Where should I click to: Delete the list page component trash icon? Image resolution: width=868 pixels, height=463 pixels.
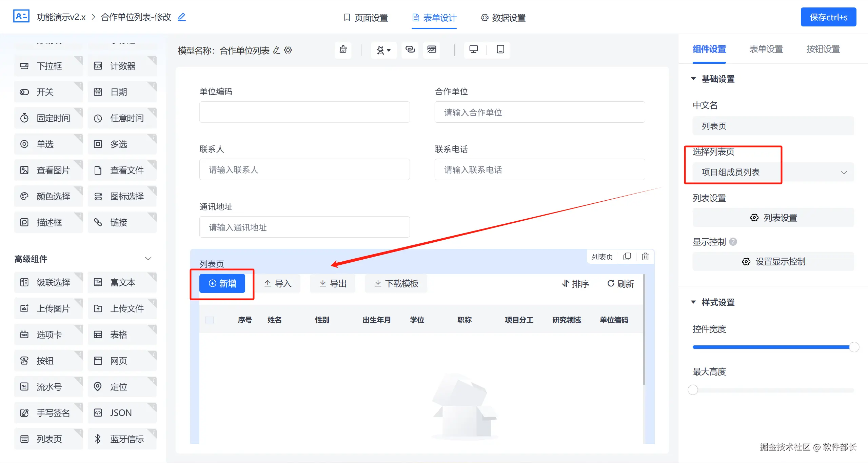[645, 257]
